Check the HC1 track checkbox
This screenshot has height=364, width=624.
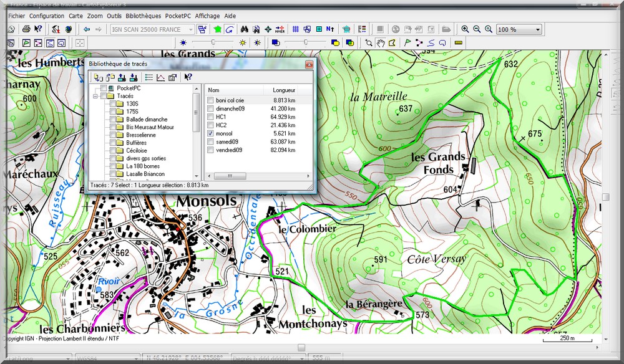point(210,117)
